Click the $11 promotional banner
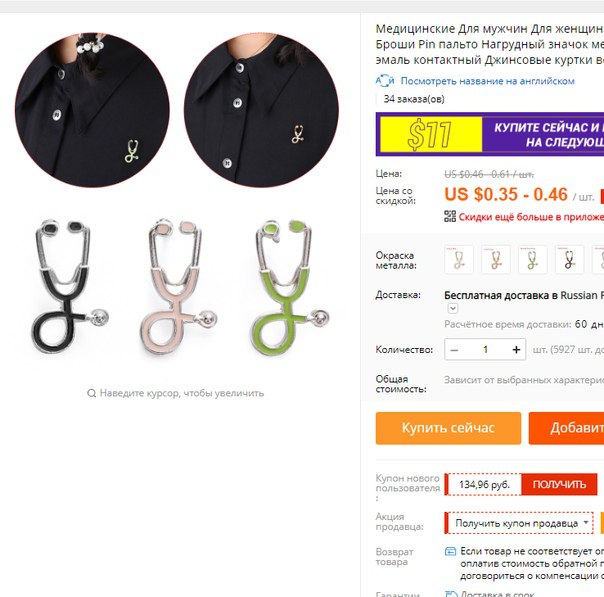 pos(490,134)
